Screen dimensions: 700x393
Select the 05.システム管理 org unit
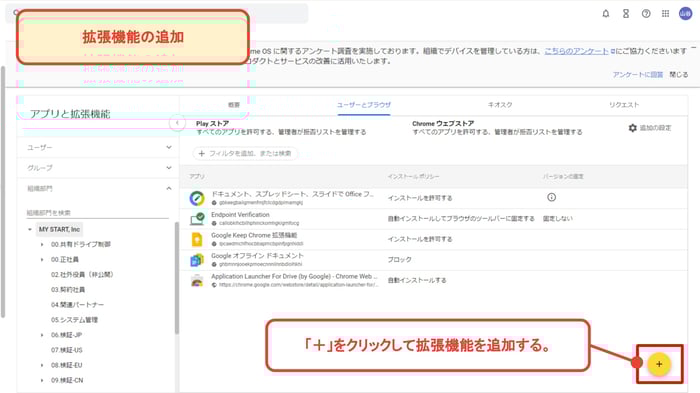point(74,320)
